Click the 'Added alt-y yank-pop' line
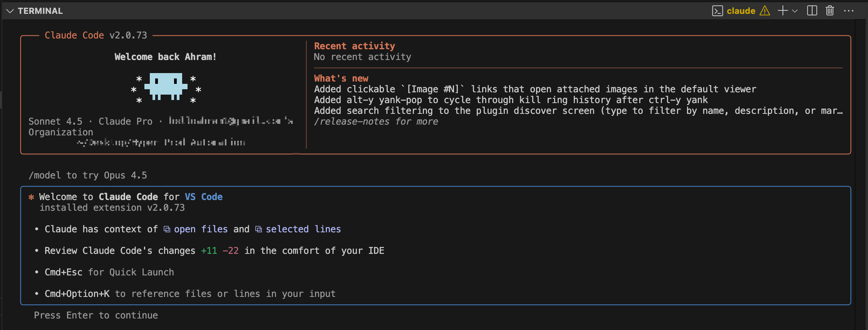 [511, 100]
